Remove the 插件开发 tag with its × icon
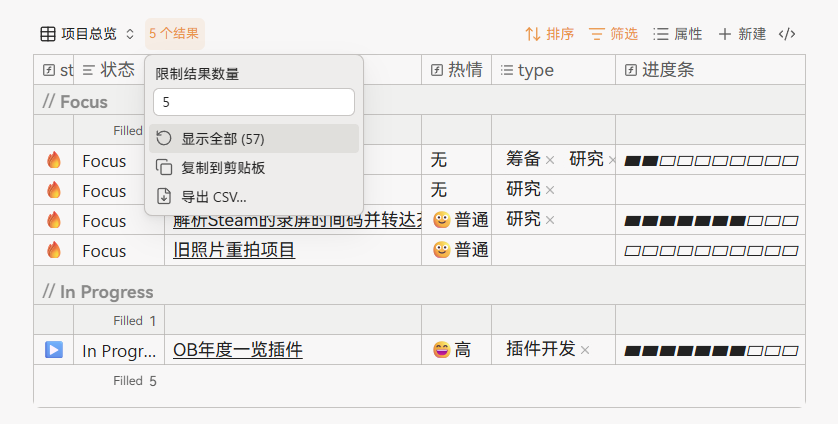 click(585, 350)
